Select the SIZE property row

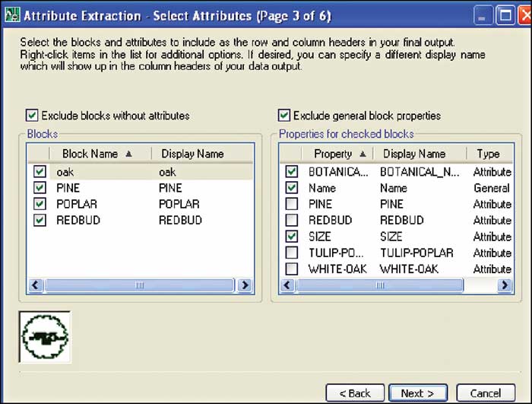pyautogui.click(x=320, y=237)
